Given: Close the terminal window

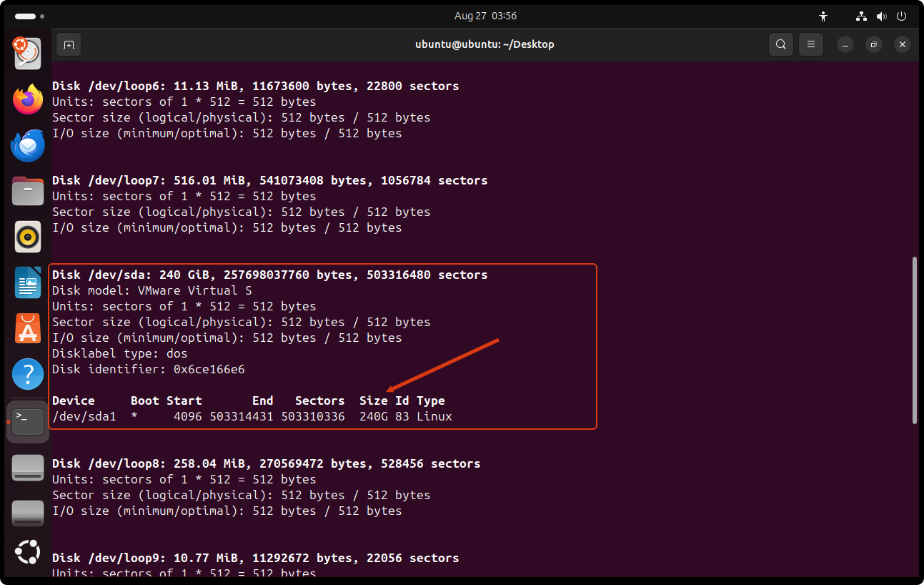Looking at the screenshot, I should coord(903,44).
